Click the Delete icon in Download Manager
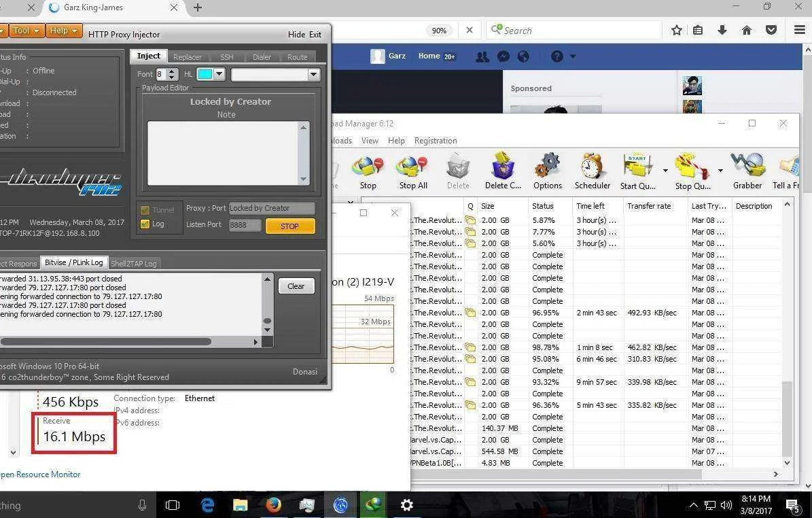This screenshot has height=518, width=812. (458, 172)
